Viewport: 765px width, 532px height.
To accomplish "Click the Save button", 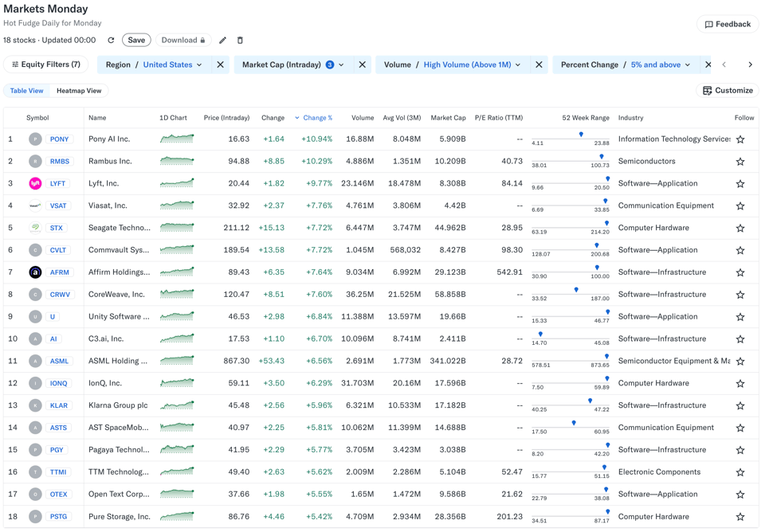I will (136, 41).
